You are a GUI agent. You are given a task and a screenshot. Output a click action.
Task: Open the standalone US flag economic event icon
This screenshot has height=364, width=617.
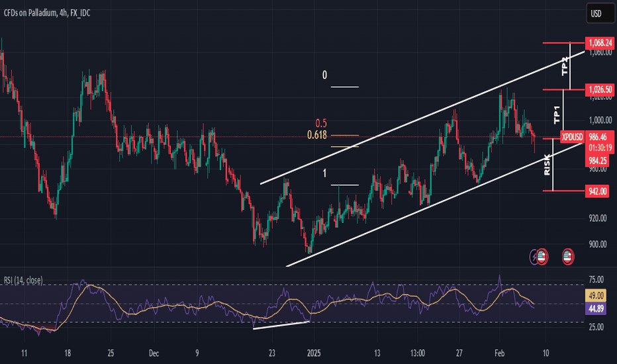567,257
